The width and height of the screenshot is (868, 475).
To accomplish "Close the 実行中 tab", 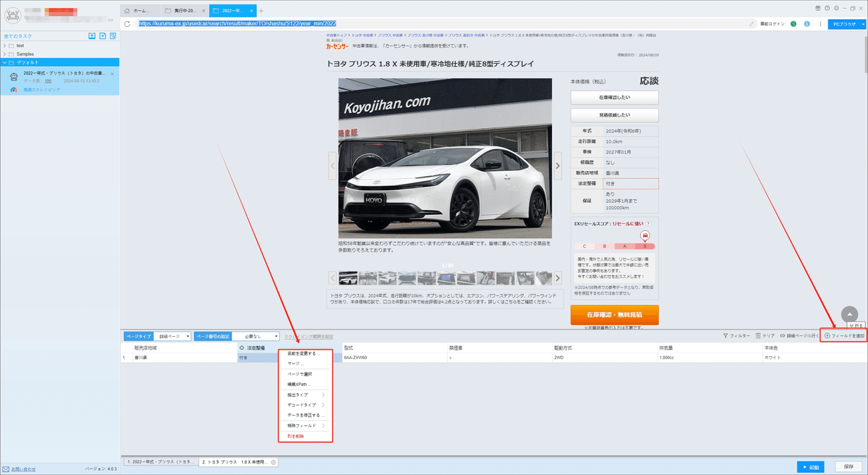I will tap(203, 11).
